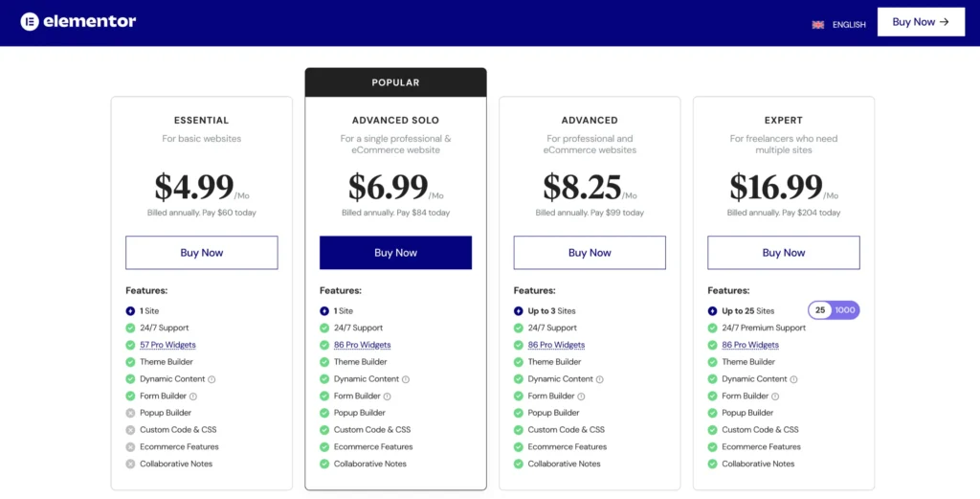This screenshot has height=499, width=980.
Task: Click the gray X beside Essential Collaborative Notes
Action: coord(130,464)
